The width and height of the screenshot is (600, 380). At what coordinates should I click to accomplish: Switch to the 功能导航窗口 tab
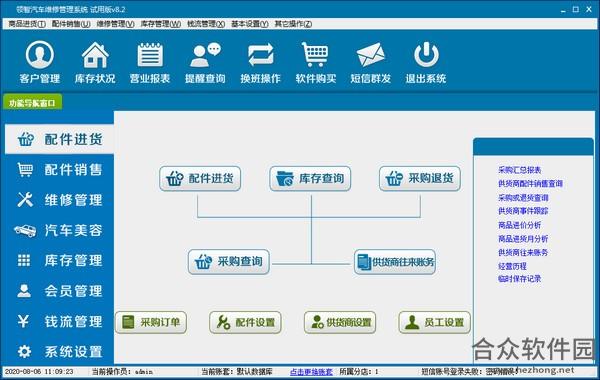click(x=33, y=103)
